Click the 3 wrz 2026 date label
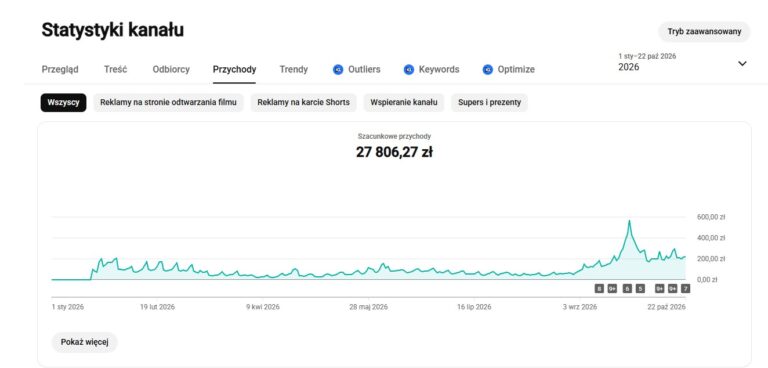Viewport: 768px width, 368px height. (x=580, y=307)
